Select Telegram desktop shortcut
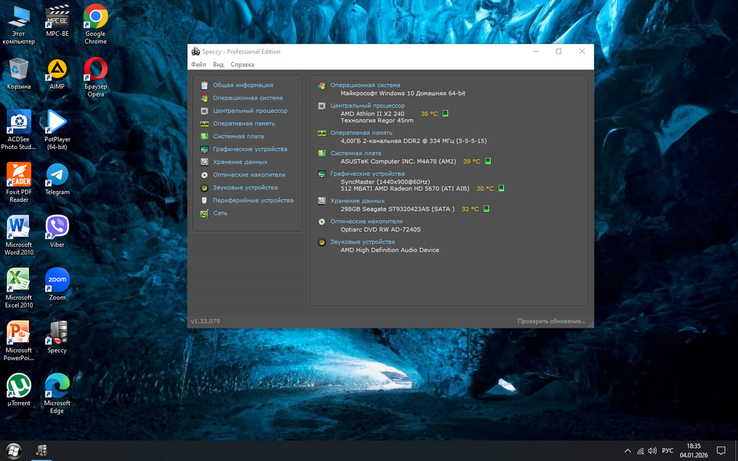This screenshot has height=461, width=738. click(57, 179)
